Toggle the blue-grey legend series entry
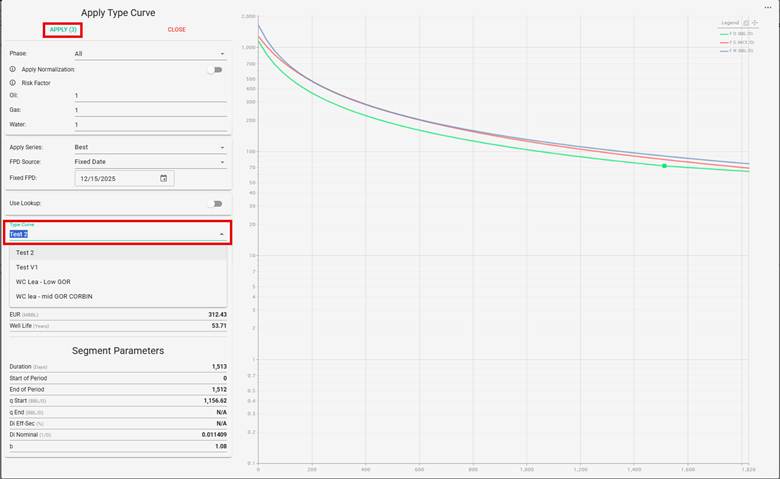This screenshot has height=479, width=780. click(x=737, y=51)
